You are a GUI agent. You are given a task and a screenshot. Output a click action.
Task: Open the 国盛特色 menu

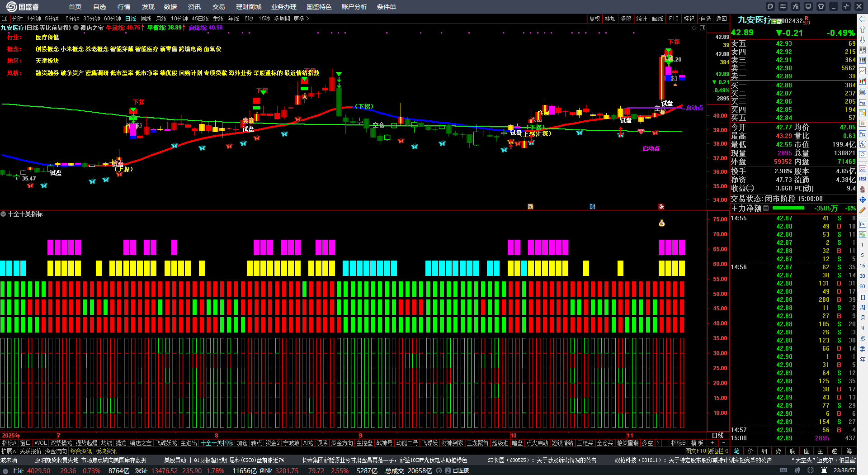coord(319,7)
